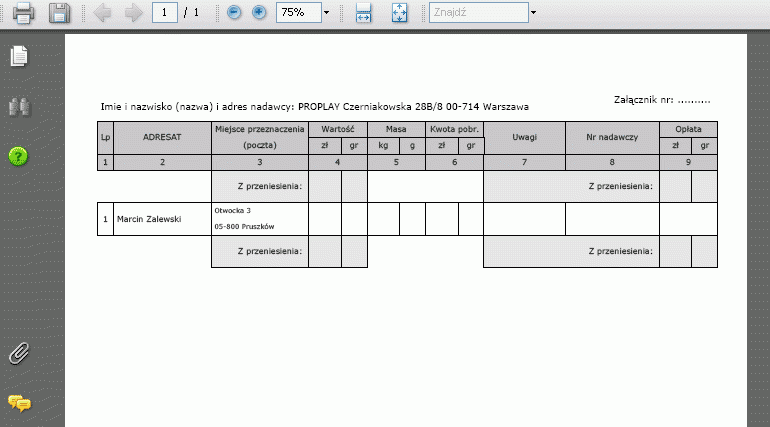Click the 'Otwocka 3' address text
770x427 pixels.
coord(232,211)
